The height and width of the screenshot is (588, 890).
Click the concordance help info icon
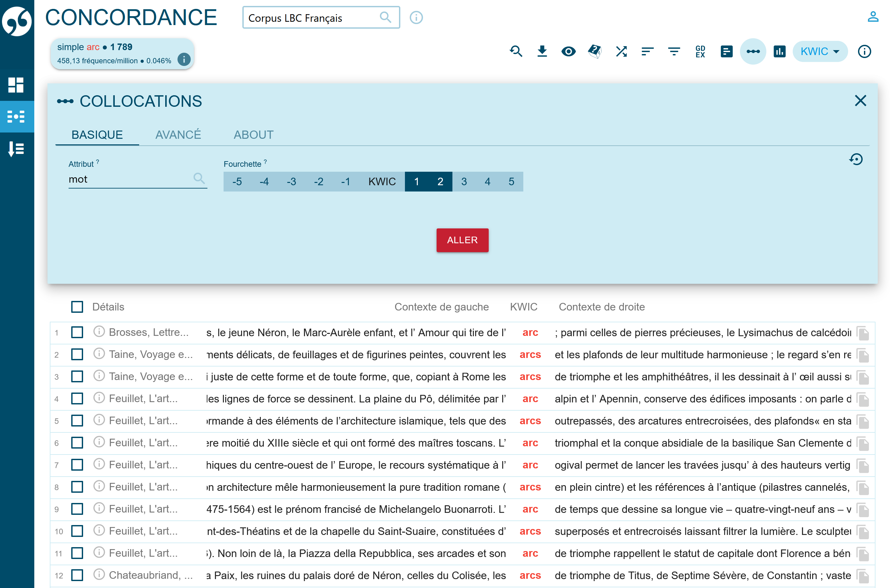click(x=865, y=51)
